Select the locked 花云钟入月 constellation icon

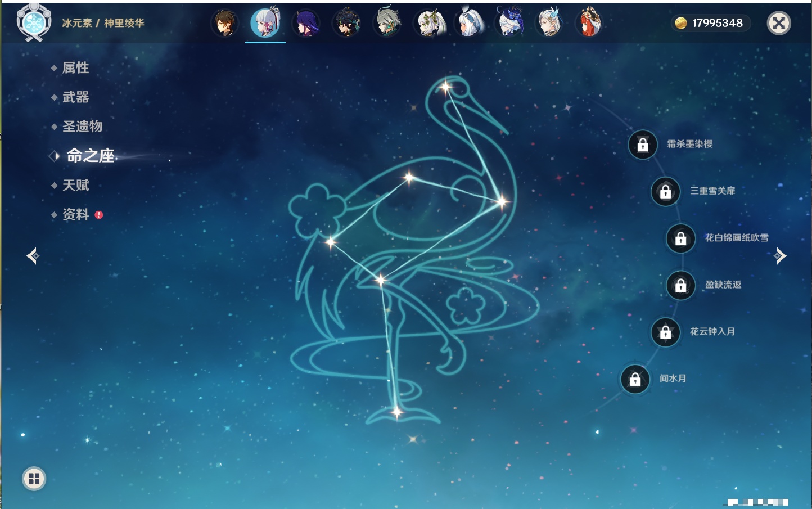[x=665, y=332]
